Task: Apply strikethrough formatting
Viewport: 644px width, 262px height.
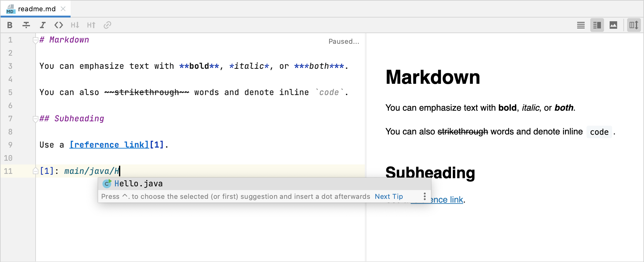Action: click(x=26, y=25)
